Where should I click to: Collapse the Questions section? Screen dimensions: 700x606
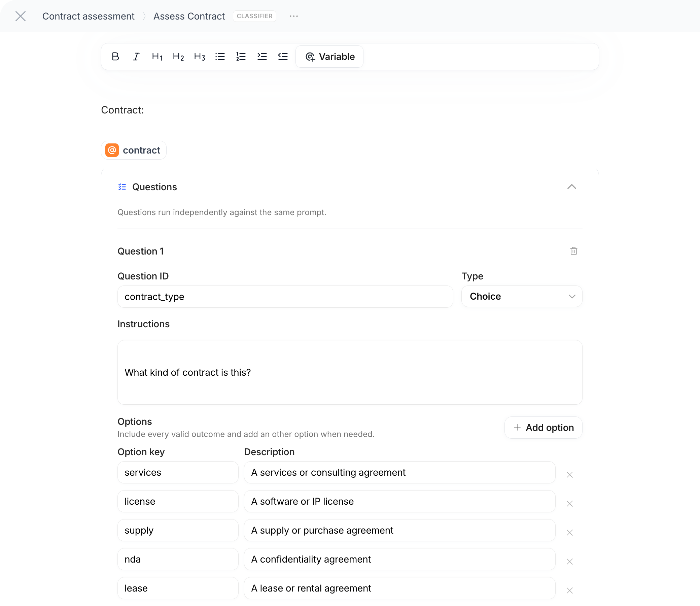pos(571,187)
